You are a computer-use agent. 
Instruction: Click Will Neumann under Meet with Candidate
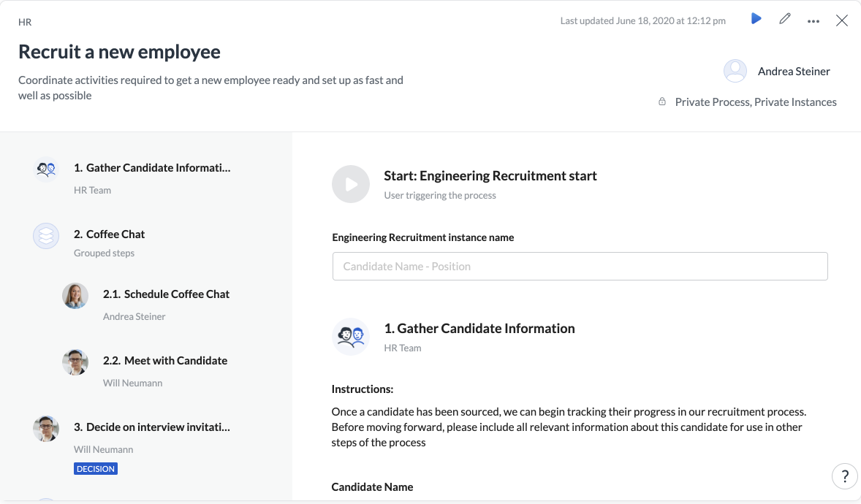(132, 383)
